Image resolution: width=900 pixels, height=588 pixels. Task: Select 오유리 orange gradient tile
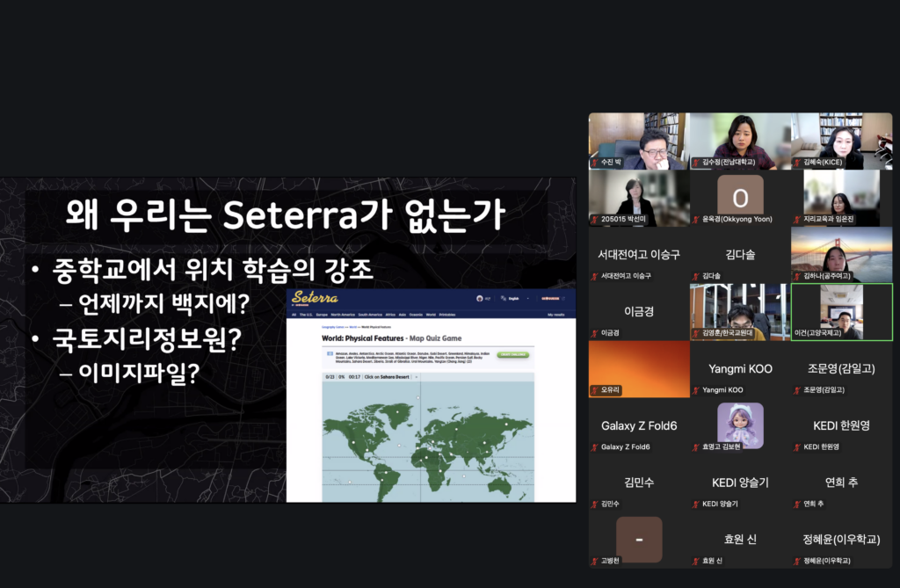click(639, 368)
